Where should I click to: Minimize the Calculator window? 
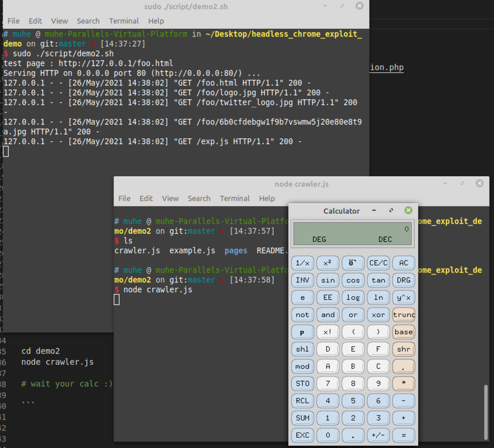pyautogui.click(x=374, y=211)
